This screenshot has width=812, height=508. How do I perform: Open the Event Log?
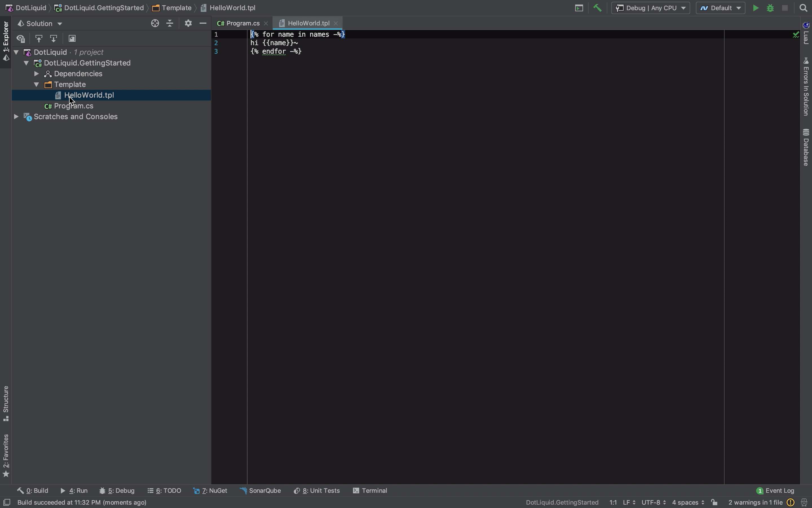click(x=775, y=491)
